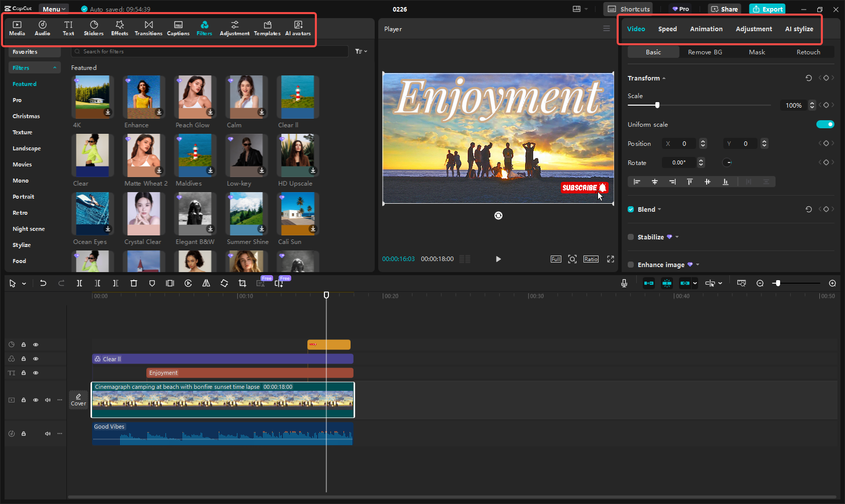Click the delete clip trash icon
Screen dimensions: 845x504
click(x=134, y=283)
